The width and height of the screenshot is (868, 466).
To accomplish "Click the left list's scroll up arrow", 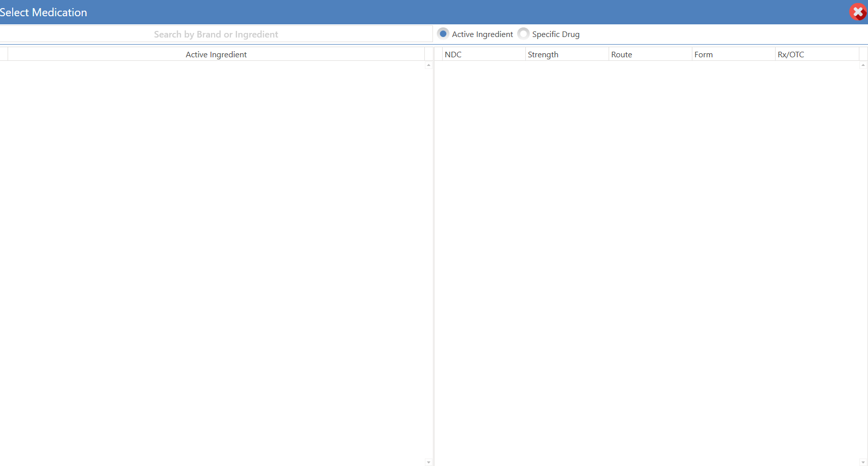I will (x=429, y=65).
